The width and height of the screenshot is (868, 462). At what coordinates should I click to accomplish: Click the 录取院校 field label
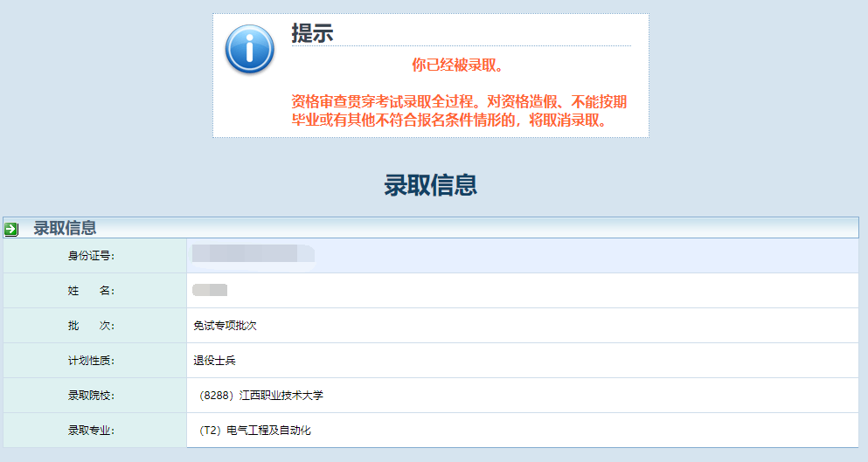(92, 396)
